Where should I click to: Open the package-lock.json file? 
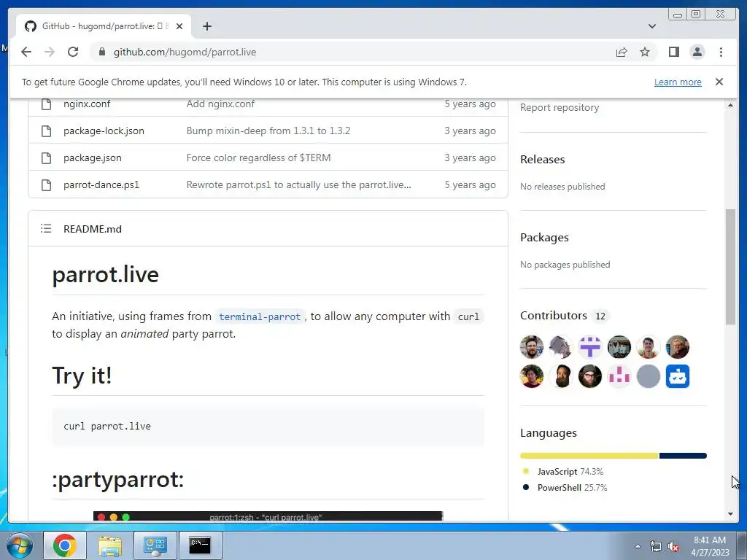(x=104, y=131)
